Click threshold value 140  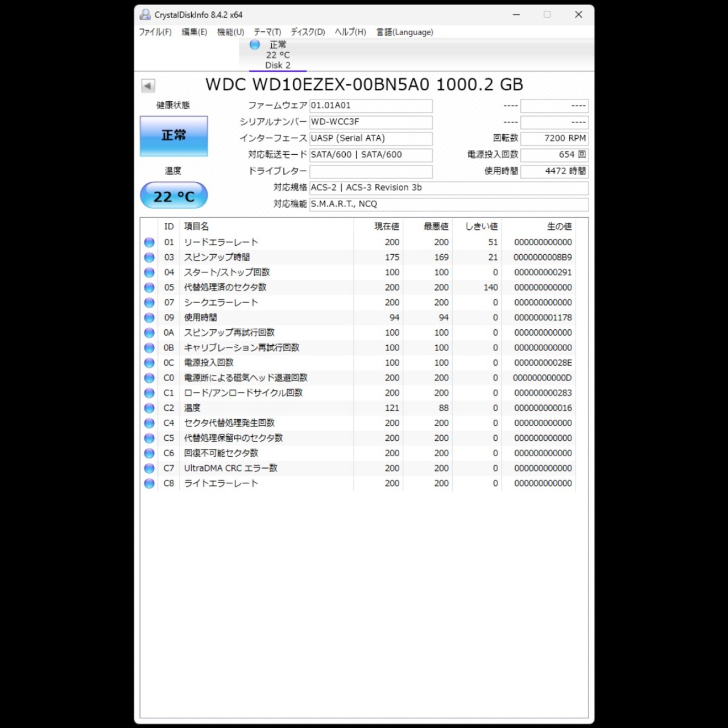[491, 287]
